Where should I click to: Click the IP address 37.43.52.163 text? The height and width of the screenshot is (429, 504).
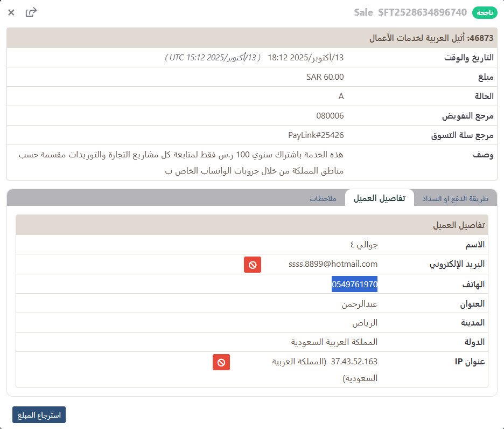(354, 362)
